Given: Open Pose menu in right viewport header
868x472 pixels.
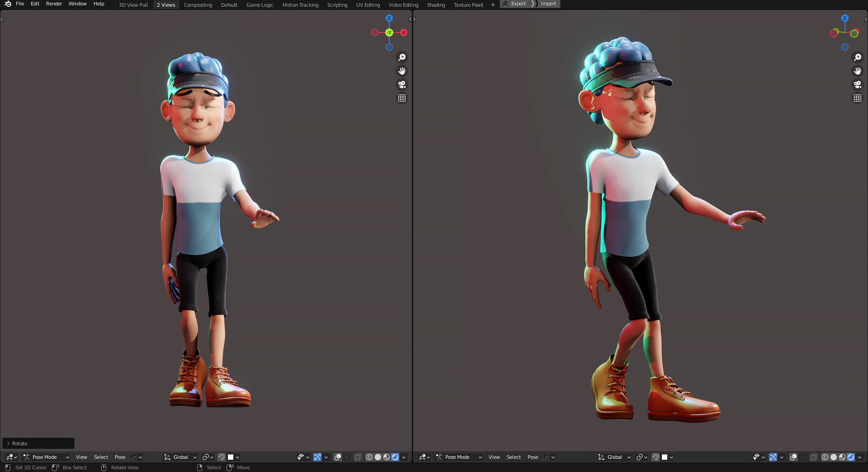Looking at the screenshot, I should (x=533, y=457).
